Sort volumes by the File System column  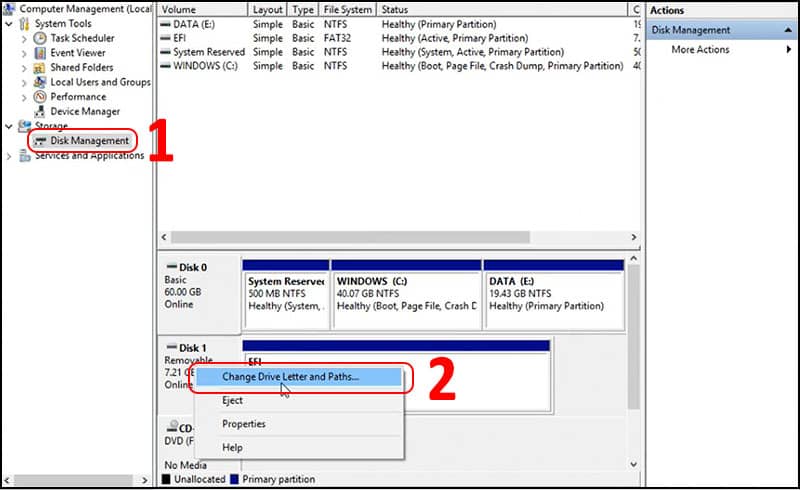click(x=347, y=9)
